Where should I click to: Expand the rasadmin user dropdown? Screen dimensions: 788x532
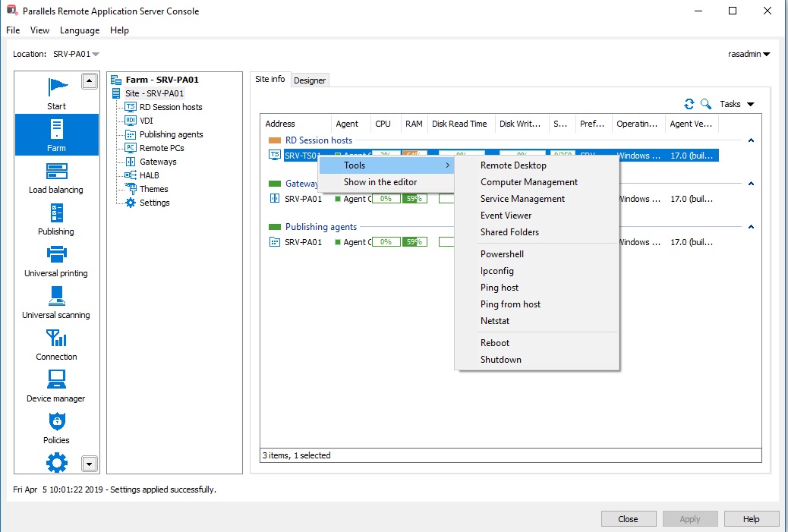(749, 54)
